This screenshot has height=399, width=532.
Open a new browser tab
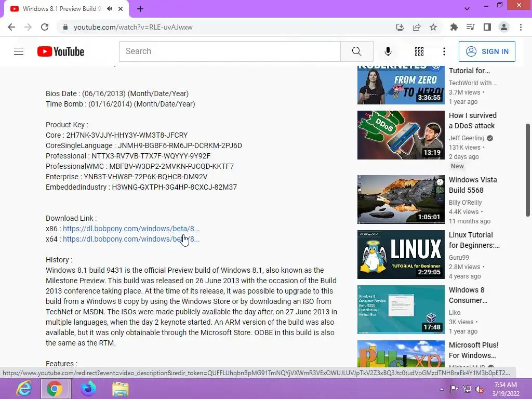tap(140, 9)
